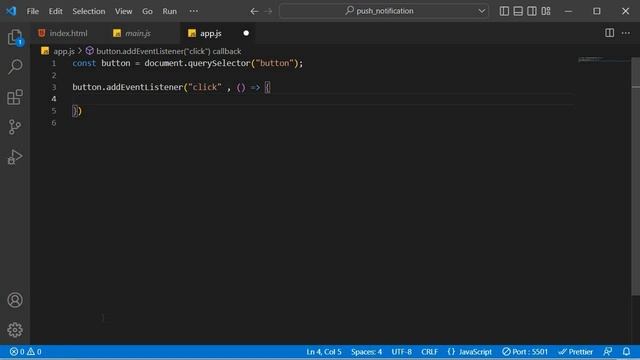This screenshot has height=360, width=640.
Task: Click the VS Code logo icon
Action: point(11,11)
